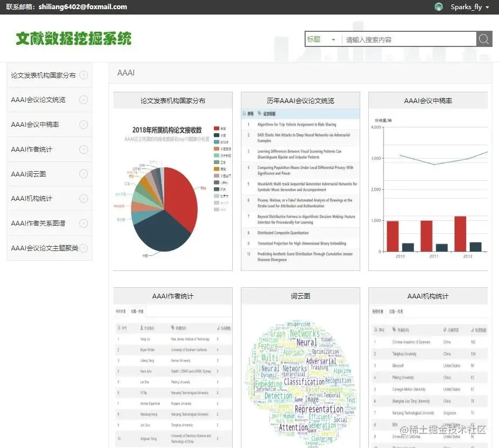Toggle the 日本 legend item
The height and width of the screenshot is (448, 499).
pos(220,162)
